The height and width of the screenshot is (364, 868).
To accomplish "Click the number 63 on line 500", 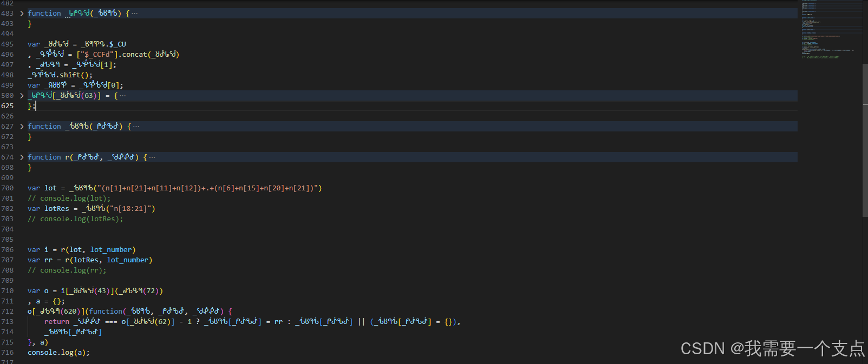I will (89, 96).
